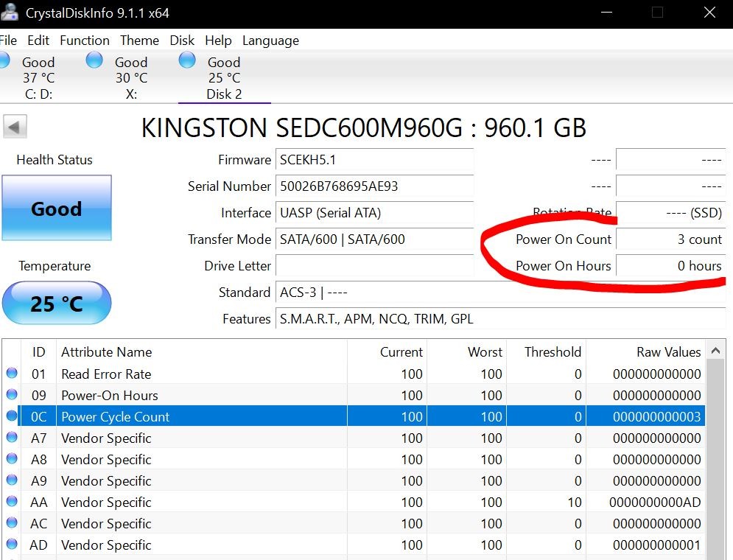
Task: Click the Vendor Specific name in A7 row
Action: click(106, 438)
